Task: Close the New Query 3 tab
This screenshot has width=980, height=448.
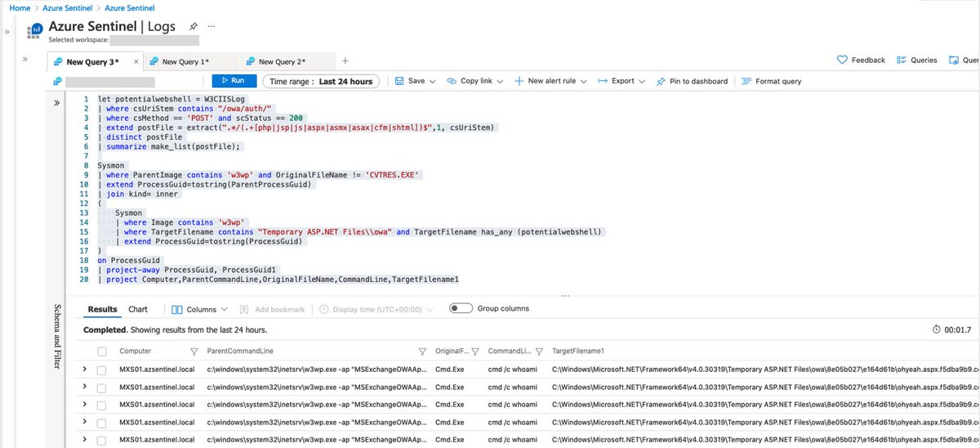Action: pos(136,61)
